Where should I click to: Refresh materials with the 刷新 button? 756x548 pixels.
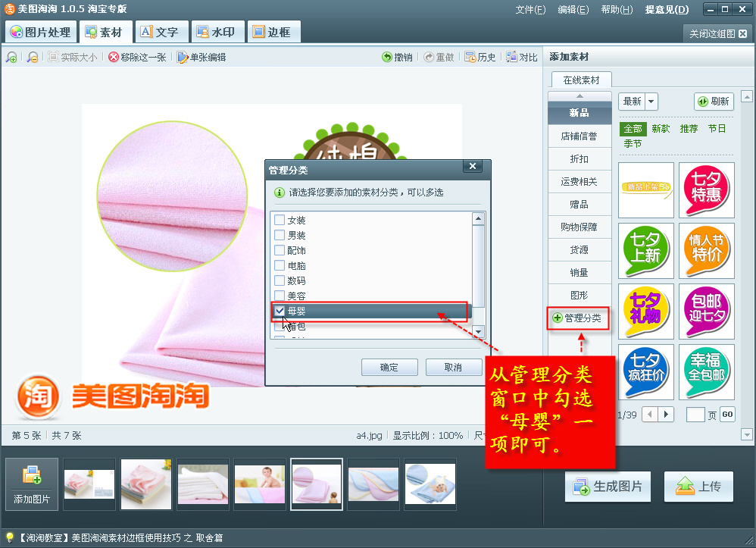pyautogui.click(x=714, y=102)
